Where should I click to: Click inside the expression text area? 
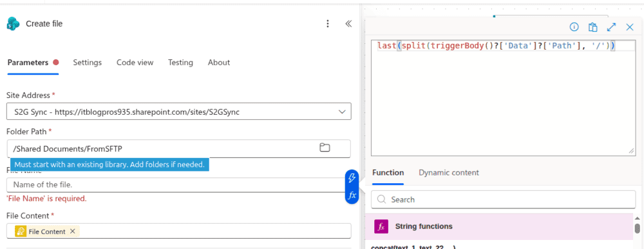[x=503, y=98]
